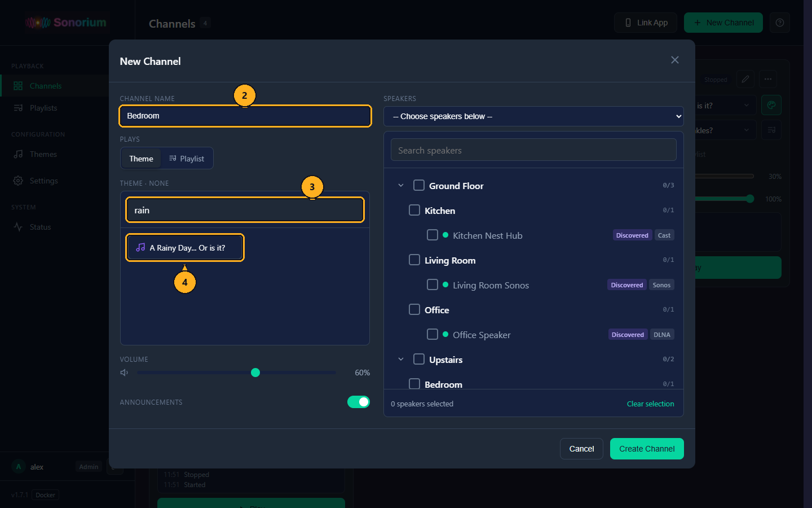The height and width of the screenshot is (508, 812).
Task: Switch to the Theme tab
Action: [141, 159]
